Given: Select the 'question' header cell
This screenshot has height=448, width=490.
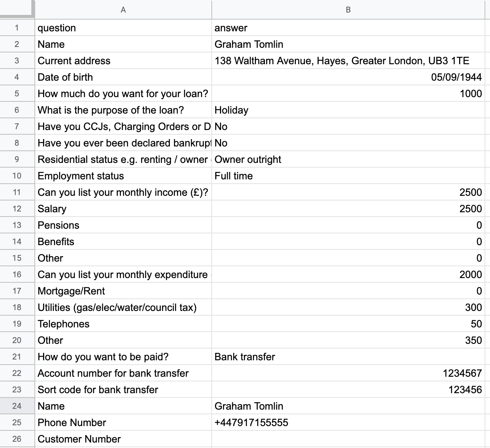Looking at the screenshot, I should pyautogui.click(x=123, y=28).
